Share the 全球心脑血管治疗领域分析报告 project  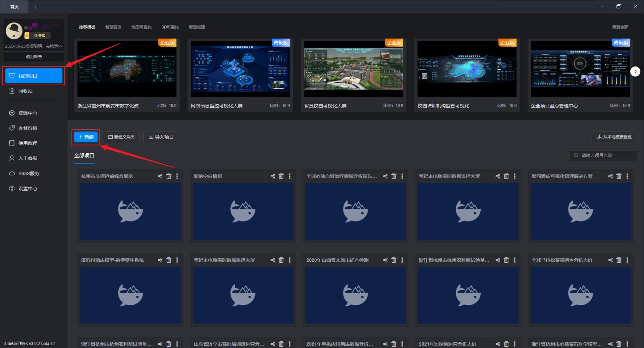tap(385, 176)
